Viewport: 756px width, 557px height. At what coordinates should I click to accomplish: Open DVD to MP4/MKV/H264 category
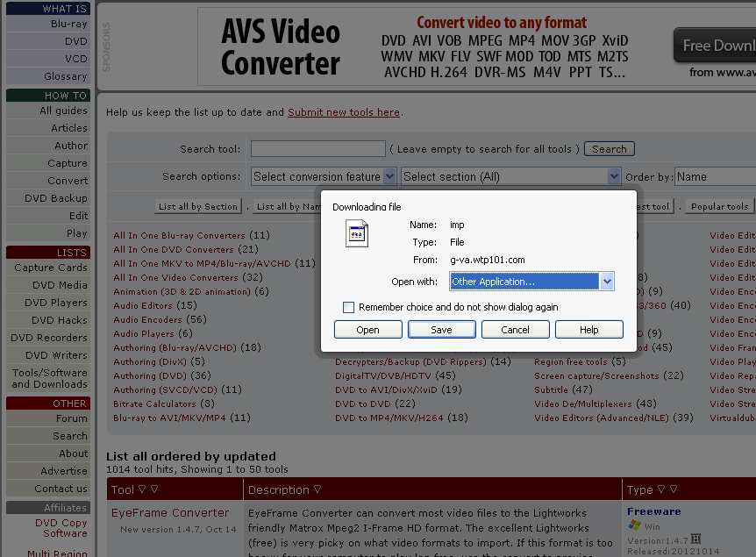pos(389,418)
